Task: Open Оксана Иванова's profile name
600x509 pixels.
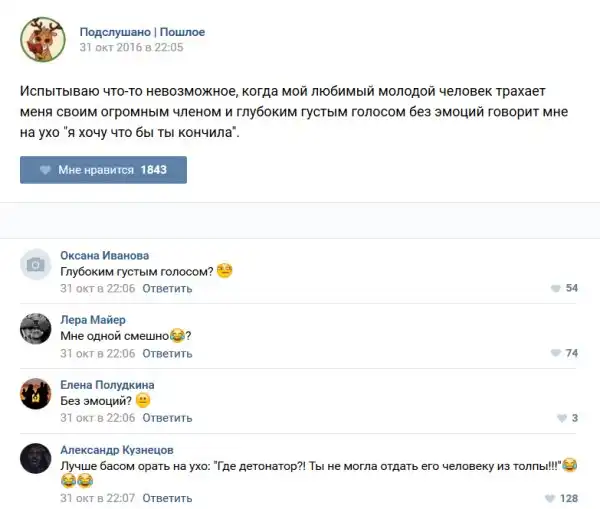Action: [104, 255]
